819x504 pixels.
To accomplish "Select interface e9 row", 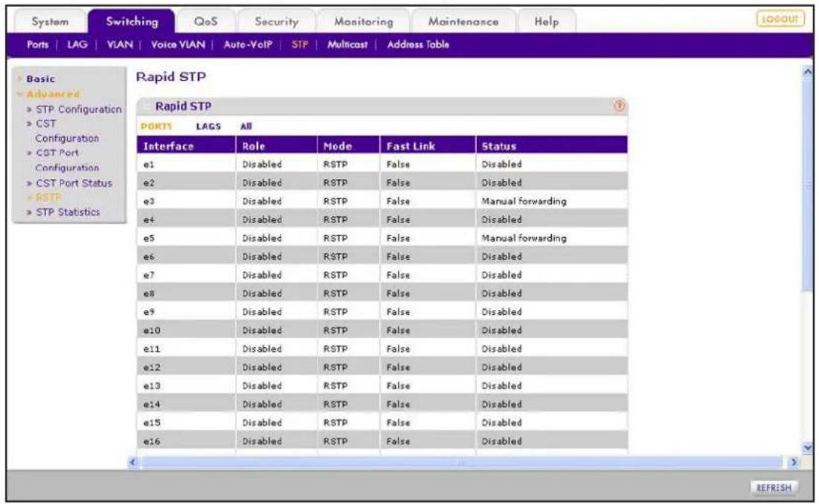I will (382, 312).
